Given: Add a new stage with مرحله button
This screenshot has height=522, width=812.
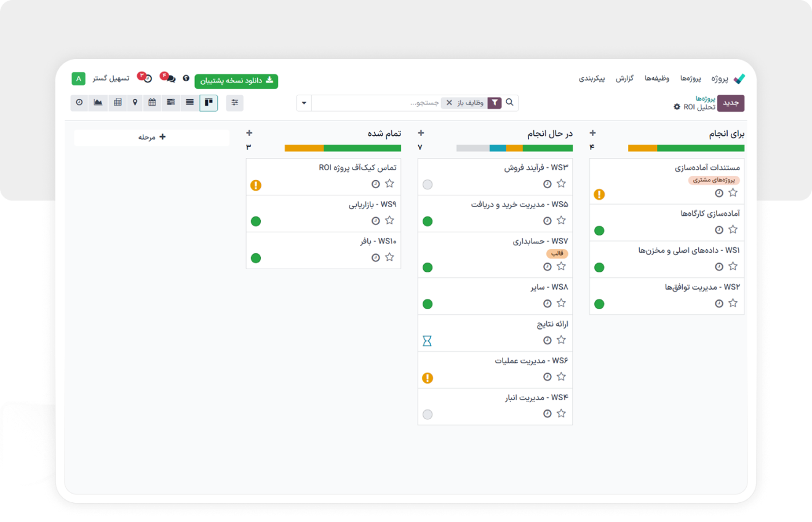Looking at the screenshot, I should click(x=152, y=137).
